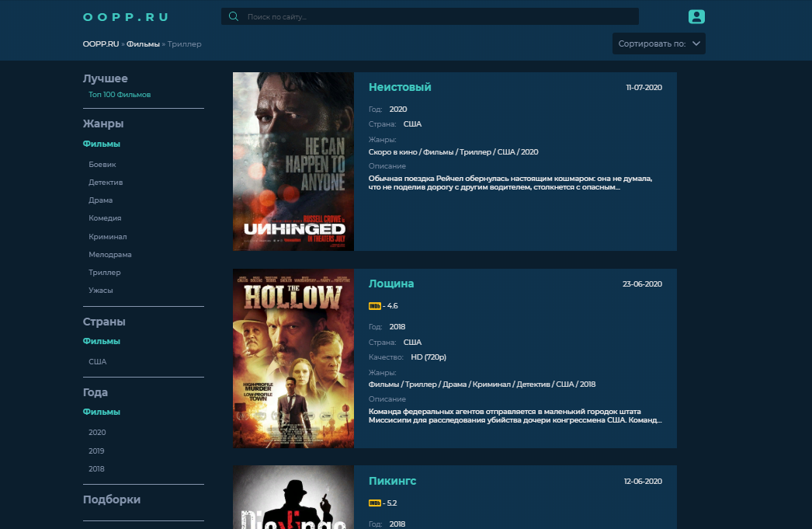Open the Подборки section heading
Viewport: 812px width, 529px height.
[112, 499]
